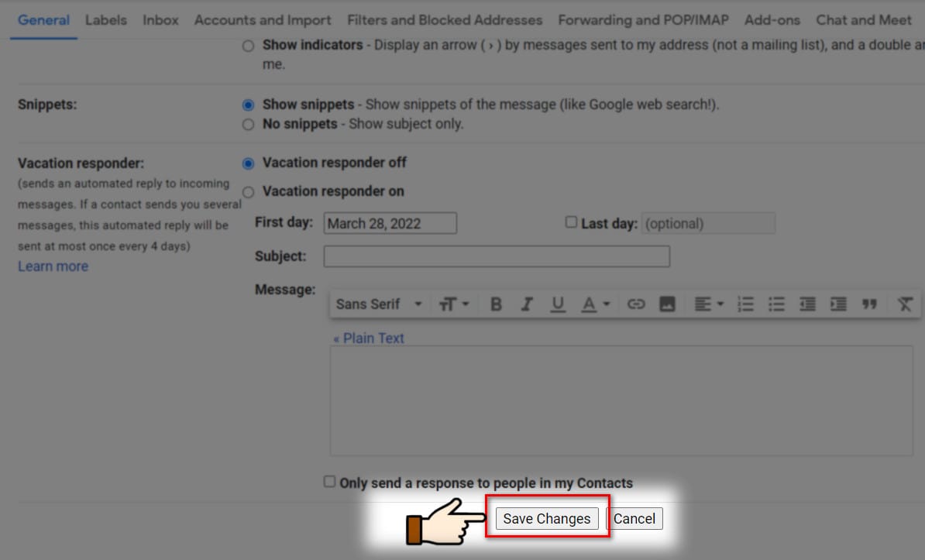Viewport: 925px width, 560px height.
Task: Open the Sans Serif font dropdown
Action: [379, 304]
